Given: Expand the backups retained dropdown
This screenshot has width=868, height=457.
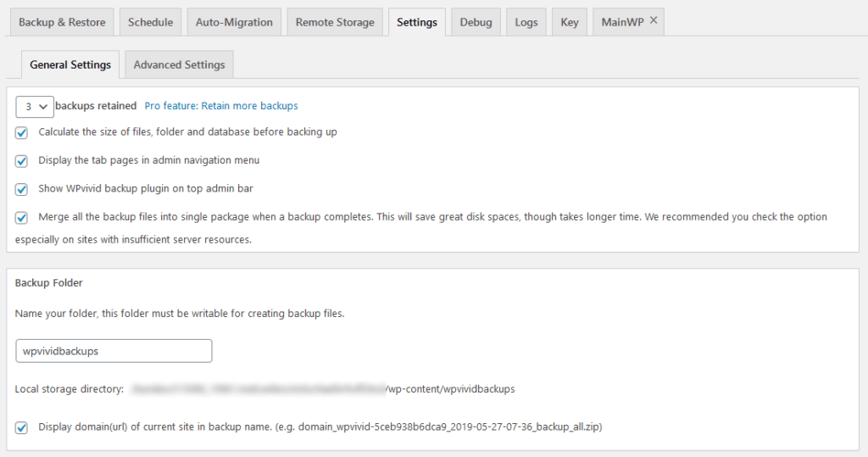Looking at the screenshot, I should tap(34, 106).
